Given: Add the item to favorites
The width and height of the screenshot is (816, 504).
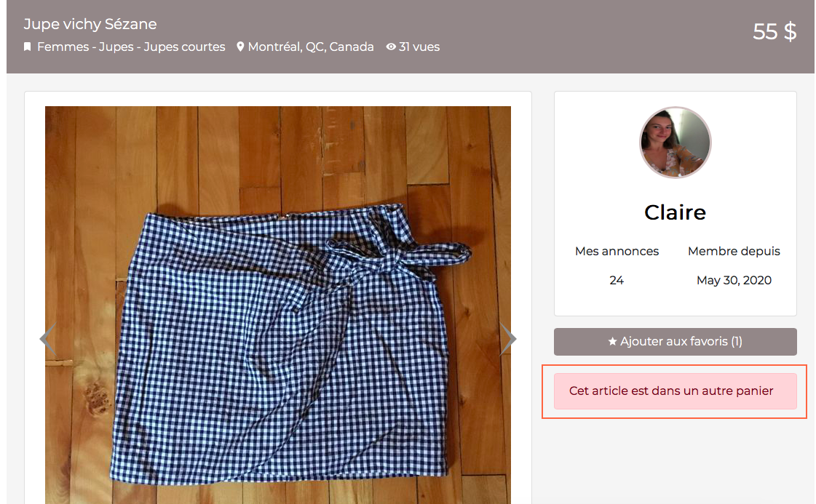Looking at the screenshot, I should [675, 342].
